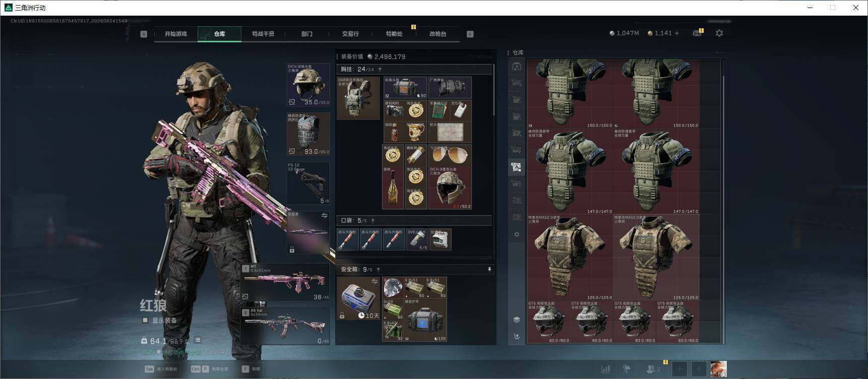The width and height of the screenshot is (868, 379).
Task: Open the warehouse sidebar gear settings
Action: pyautogui.click(x=517, y=234)
